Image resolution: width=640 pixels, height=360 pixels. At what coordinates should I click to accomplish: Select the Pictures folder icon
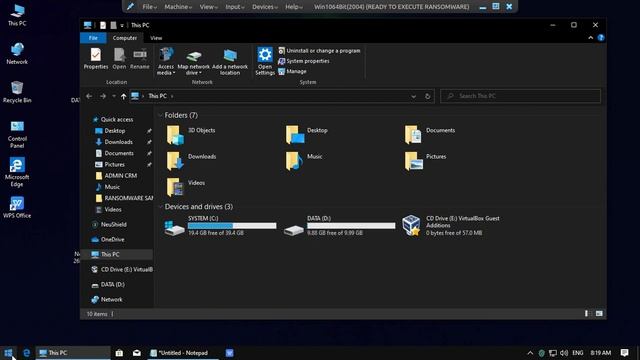(413, 161)
